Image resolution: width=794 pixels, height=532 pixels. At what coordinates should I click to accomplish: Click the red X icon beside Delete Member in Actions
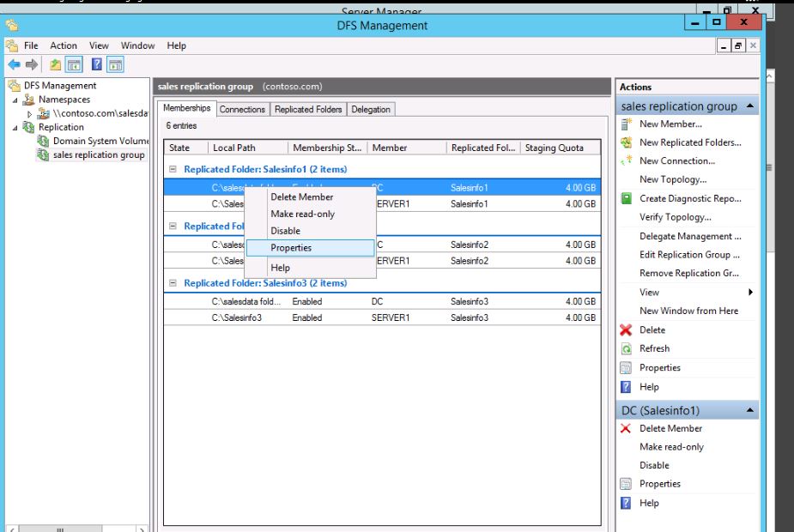click(627, 428)
